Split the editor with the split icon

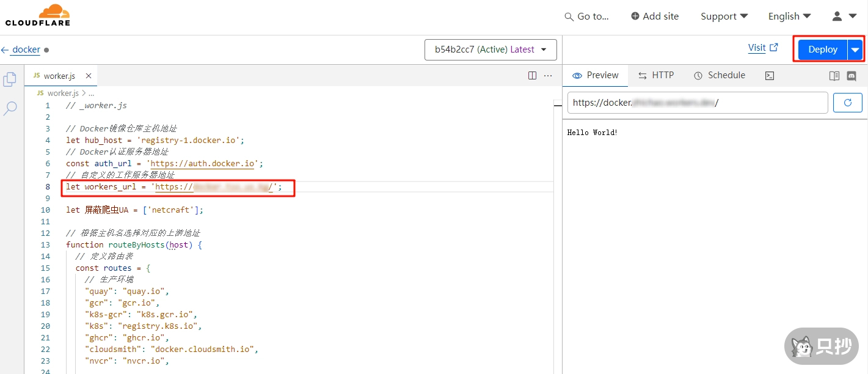[x=532, y=76]
